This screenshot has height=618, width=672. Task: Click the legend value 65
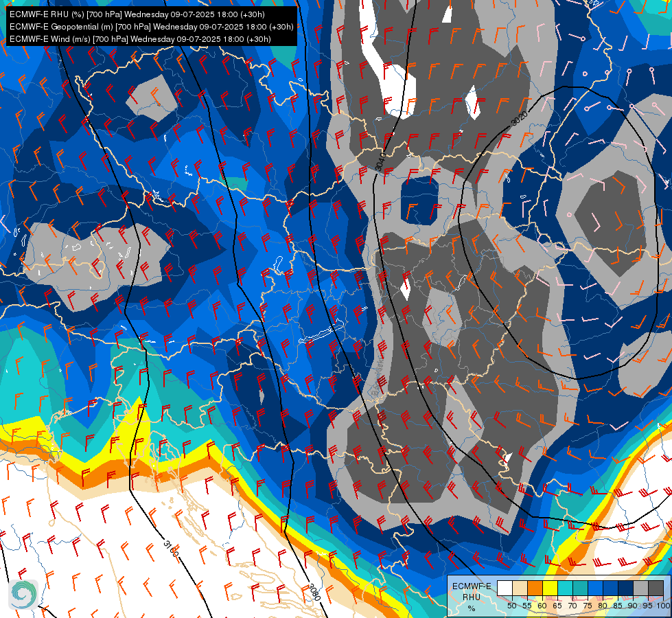pyautogui.click(x=557, y=606)
